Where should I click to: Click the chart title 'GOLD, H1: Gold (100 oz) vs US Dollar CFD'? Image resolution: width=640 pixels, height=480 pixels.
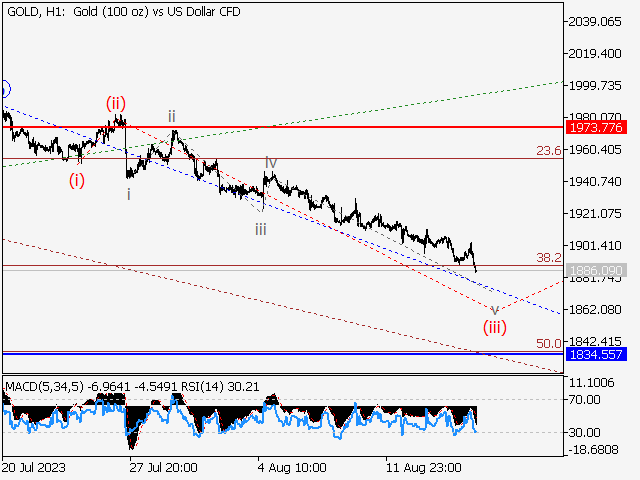pyautogui.click(x=124, y=12)
